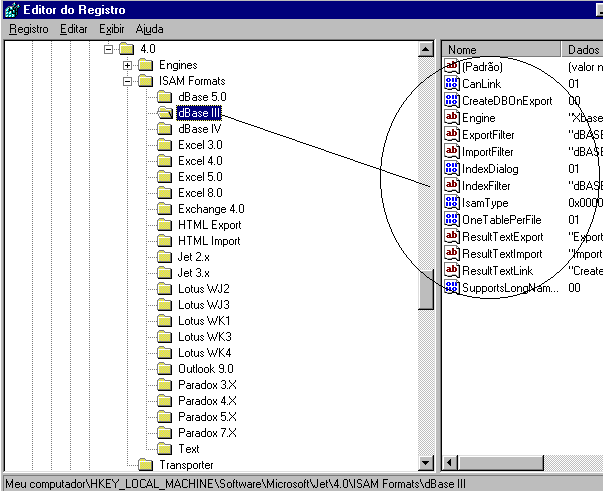
Task: Click the values pane scroll left arrow
Action: point(450,462)
